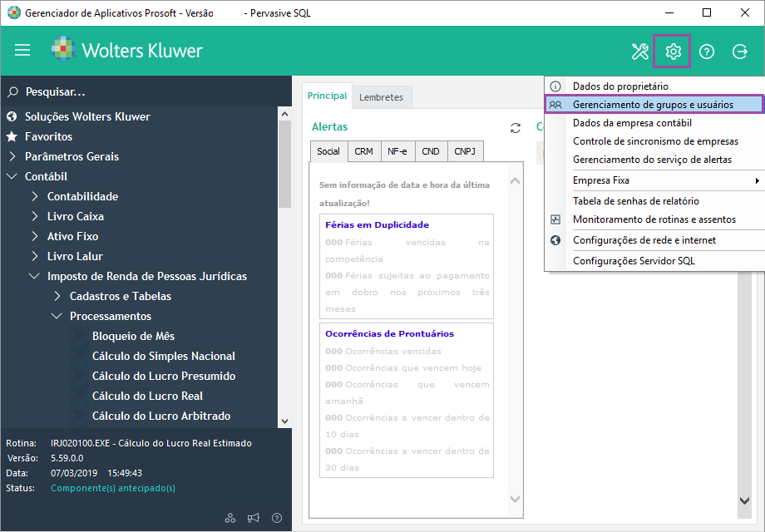The width and height of the screenshot is (765, 532).
Task: Expand Cadastros e Tabelas node
Action: point(57,296)
